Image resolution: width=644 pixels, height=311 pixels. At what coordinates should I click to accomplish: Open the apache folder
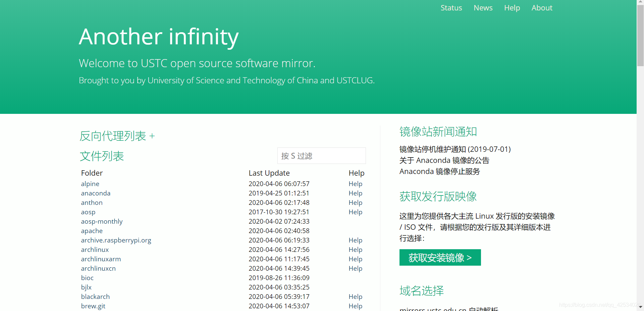coord(92,231)
